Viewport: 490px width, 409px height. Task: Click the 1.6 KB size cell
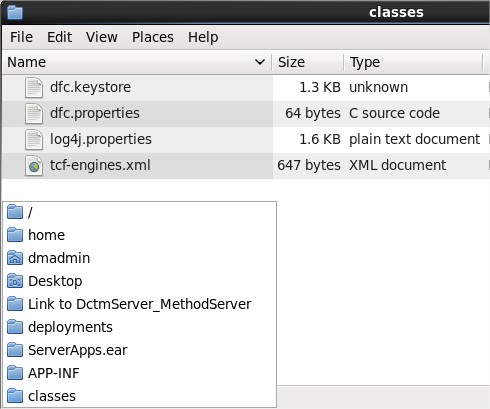click(x=320, y=139)
